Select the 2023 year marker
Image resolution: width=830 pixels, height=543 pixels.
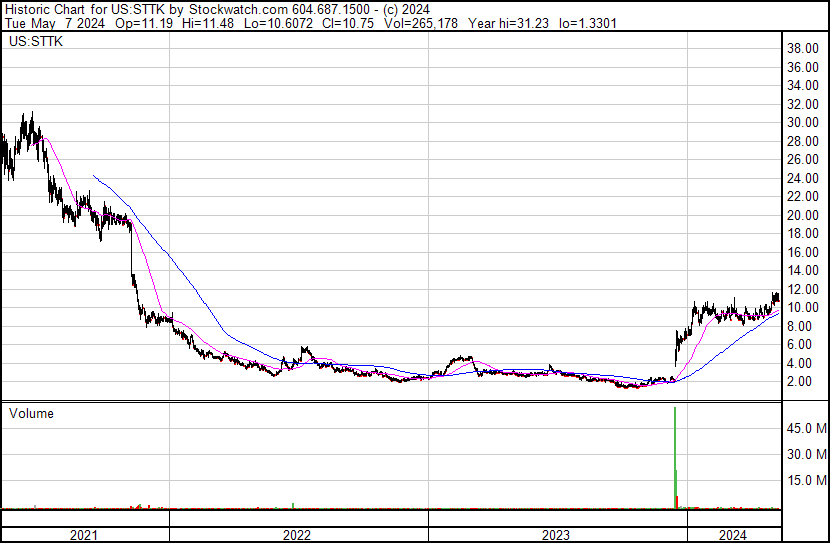[x=556, y=535]
